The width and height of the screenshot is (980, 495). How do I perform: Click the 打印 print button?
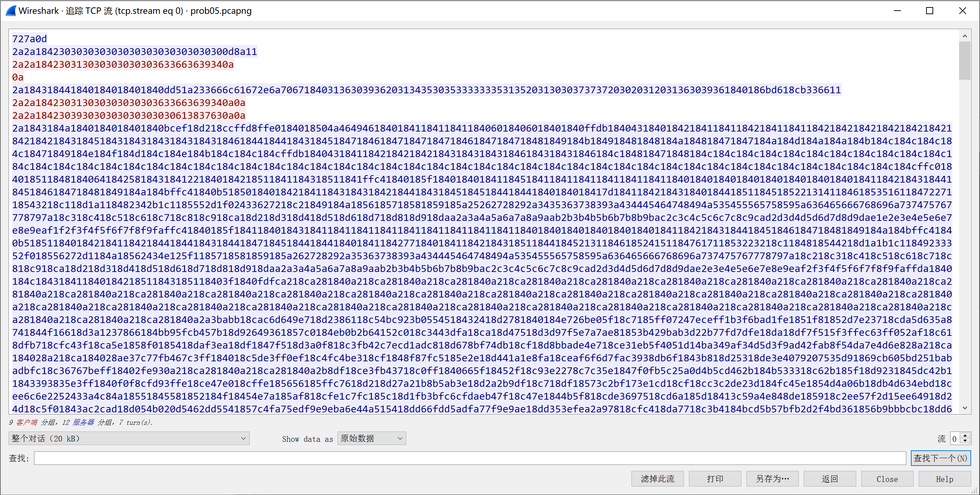click(x=715, y=479)
